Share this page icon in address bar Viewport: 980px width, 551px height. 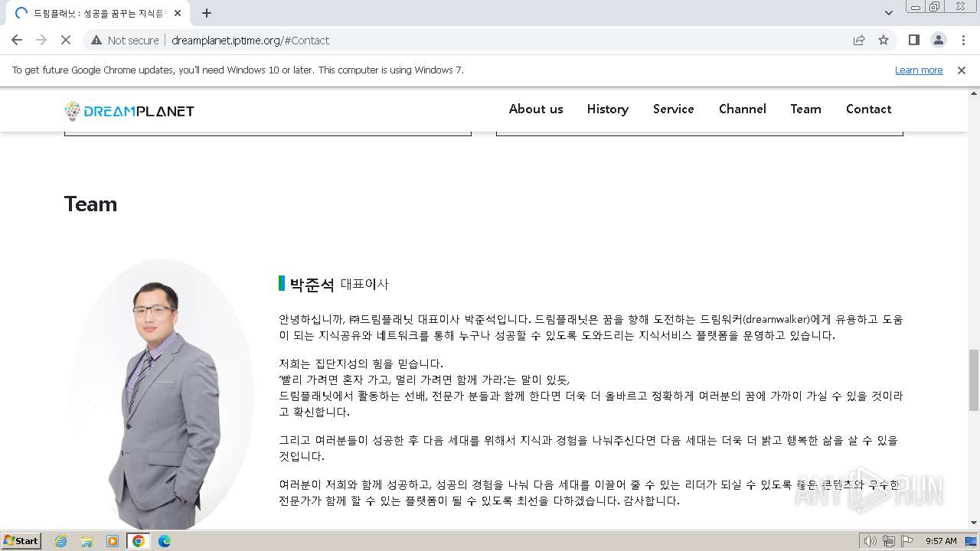point(859,40)
